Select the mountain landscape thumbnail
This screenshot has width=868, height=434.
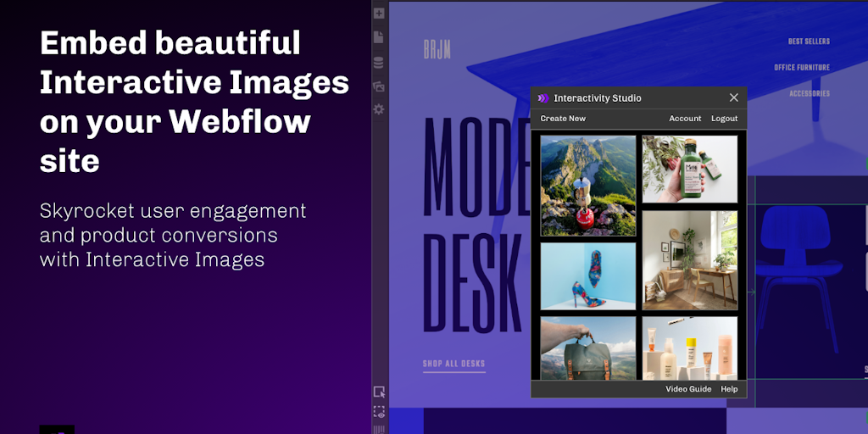(588, 186)
